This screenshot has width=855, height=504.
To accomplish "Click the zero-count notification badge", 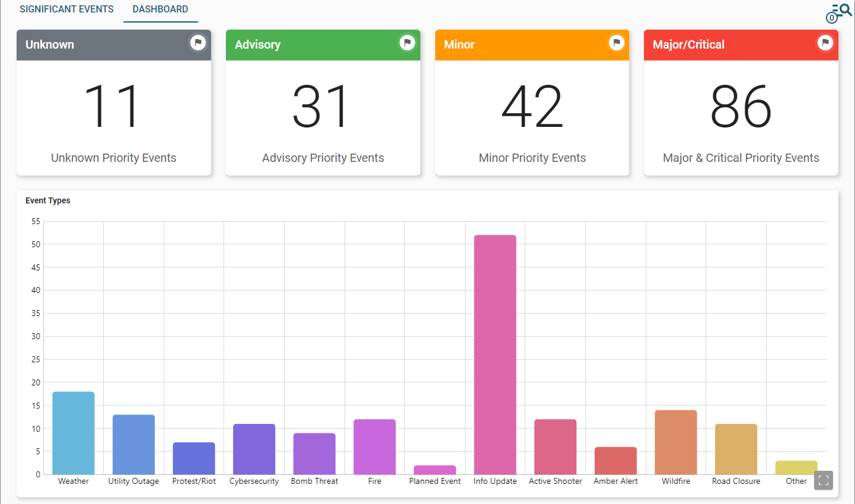I will 832,18.
